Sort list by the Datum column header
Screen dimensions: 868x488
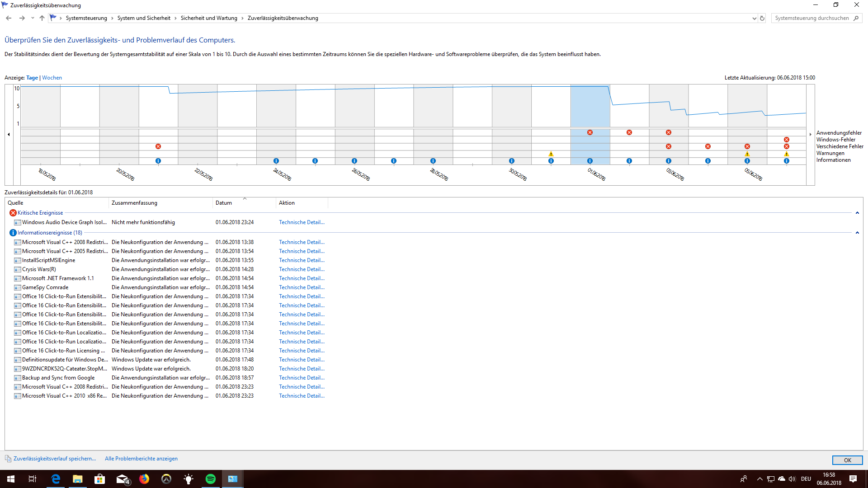224,203
